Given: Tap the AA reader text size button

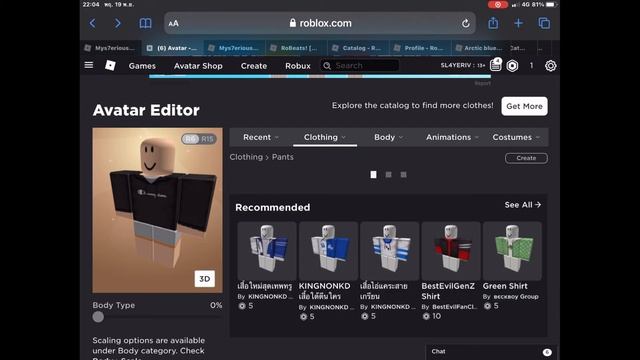Looking at the screenshot, I should tap(173, 23).
